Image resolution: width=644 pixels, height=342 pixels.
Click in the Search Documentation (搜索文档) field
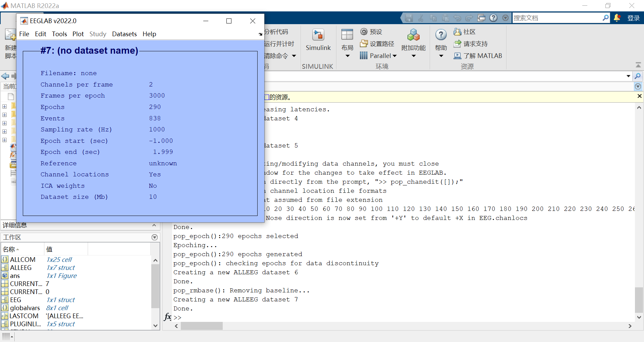557,18
